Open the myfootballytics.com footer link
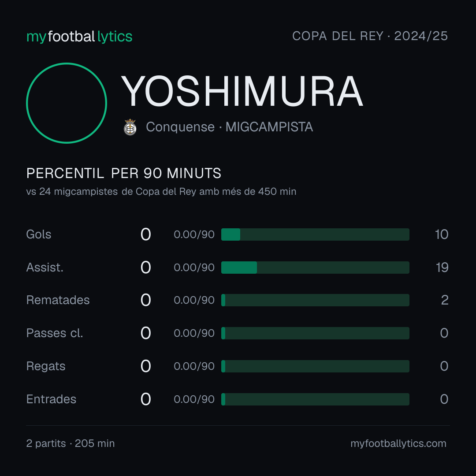476x476 pixels. click(x=398, y=443)
